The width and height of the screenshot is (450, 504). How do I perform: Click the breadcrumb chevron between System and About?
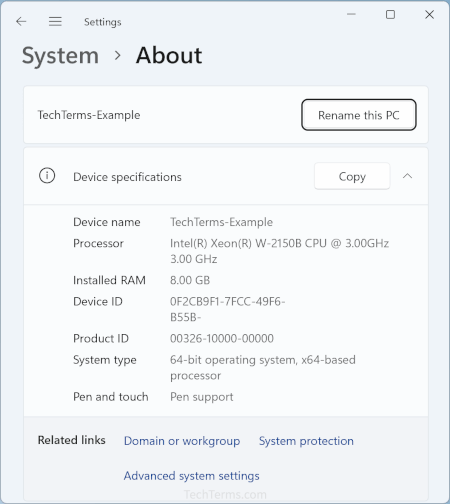click(117, 56)
